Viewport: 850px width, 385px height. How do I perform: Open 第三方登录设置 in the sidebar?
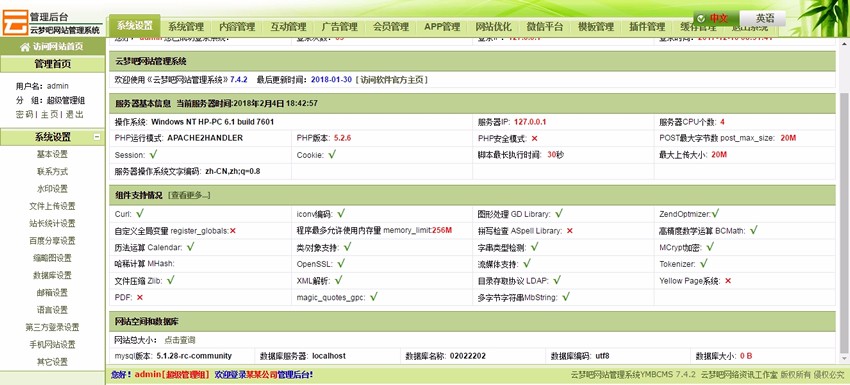(52, 328)
